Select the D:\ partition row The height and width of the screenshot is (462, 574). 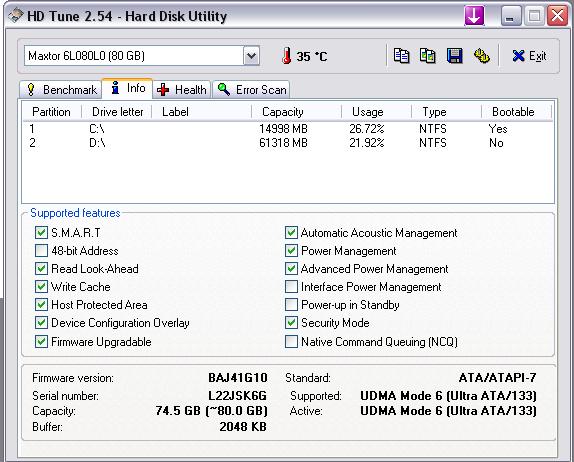pyautogui.click(x=287, y=143)
